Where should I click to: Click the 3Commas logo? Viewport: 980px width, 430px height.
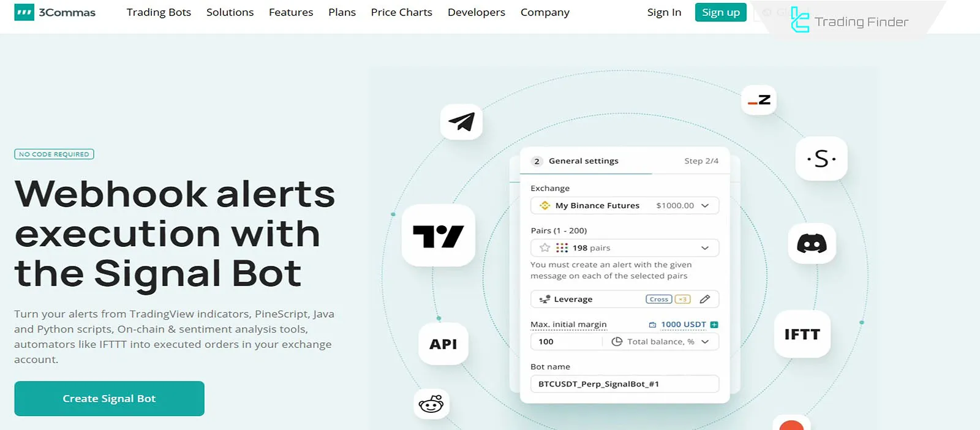coord(55,12)
